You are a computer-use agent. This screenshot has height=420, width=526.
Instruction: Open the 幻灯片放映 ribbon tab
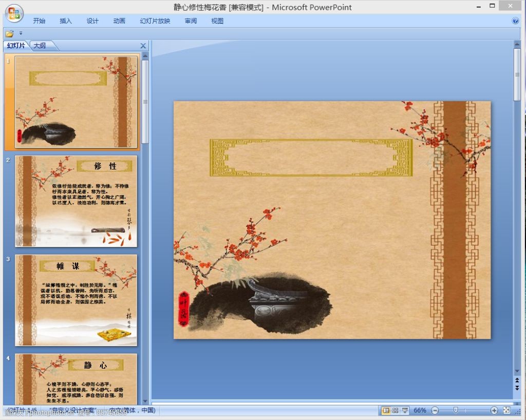(x=155, y=21)
